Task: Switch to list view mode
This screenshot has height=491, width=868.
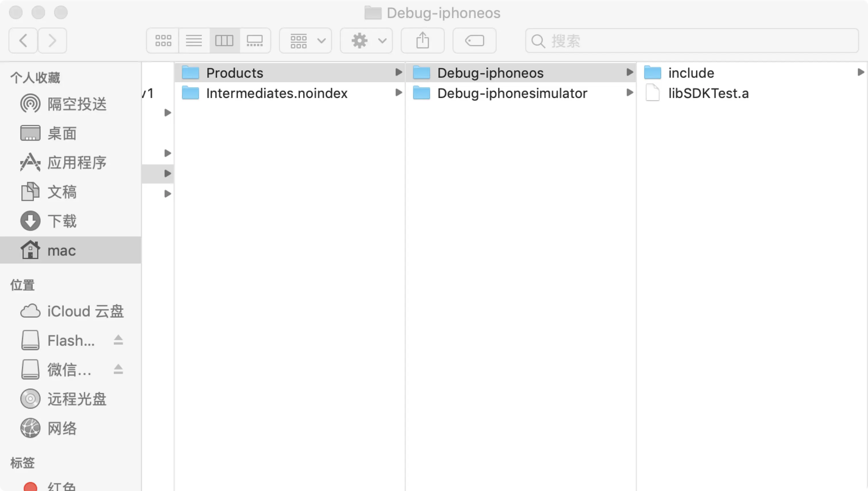Action: 194,41
